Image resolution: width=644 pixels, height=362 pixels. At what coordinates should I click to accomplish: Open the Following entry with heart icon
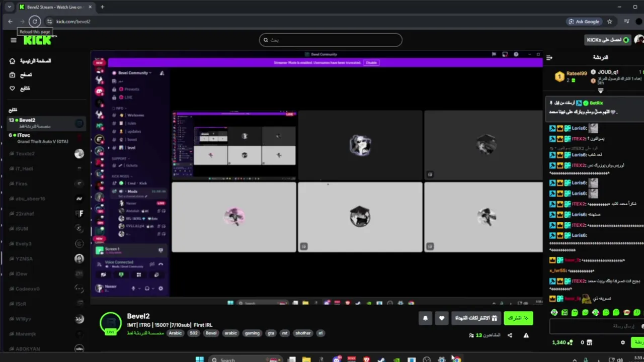pyautogui.click(x=20, y=88)
